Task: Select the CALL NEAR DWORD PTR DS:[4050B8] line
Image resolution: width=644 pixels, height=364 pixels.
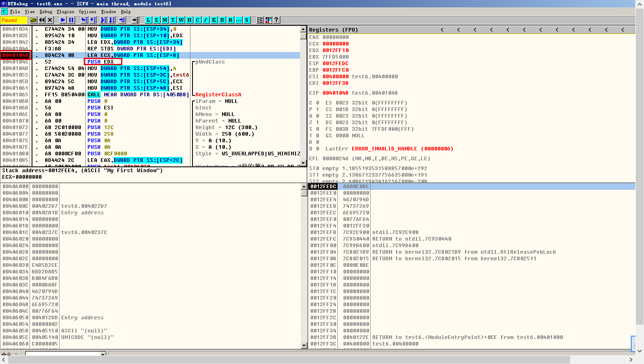Action: point(138,94)
